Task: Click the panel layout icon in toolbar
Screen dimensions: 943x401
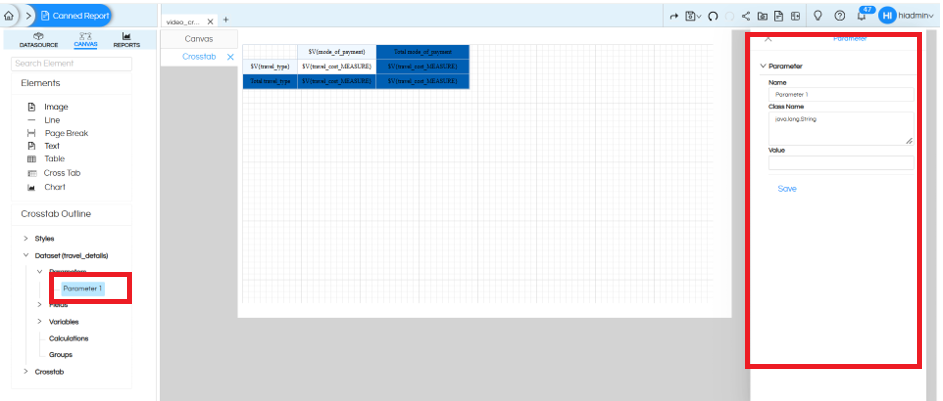Action: tap(795, 16)
